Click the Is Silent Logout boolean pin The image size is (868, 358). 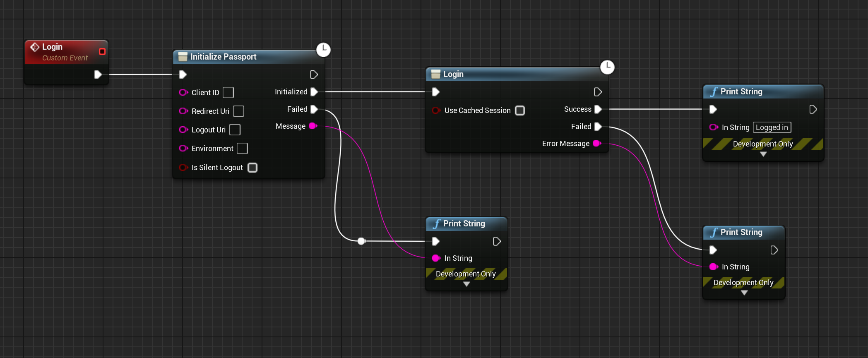pos(183,167)
